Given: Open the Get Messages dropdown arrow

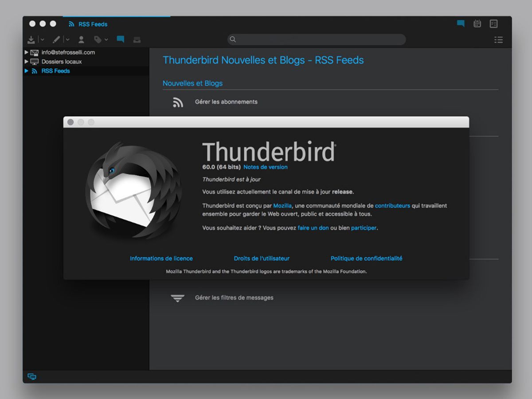Looking at the screenshot, I should [x=42, y=40].
